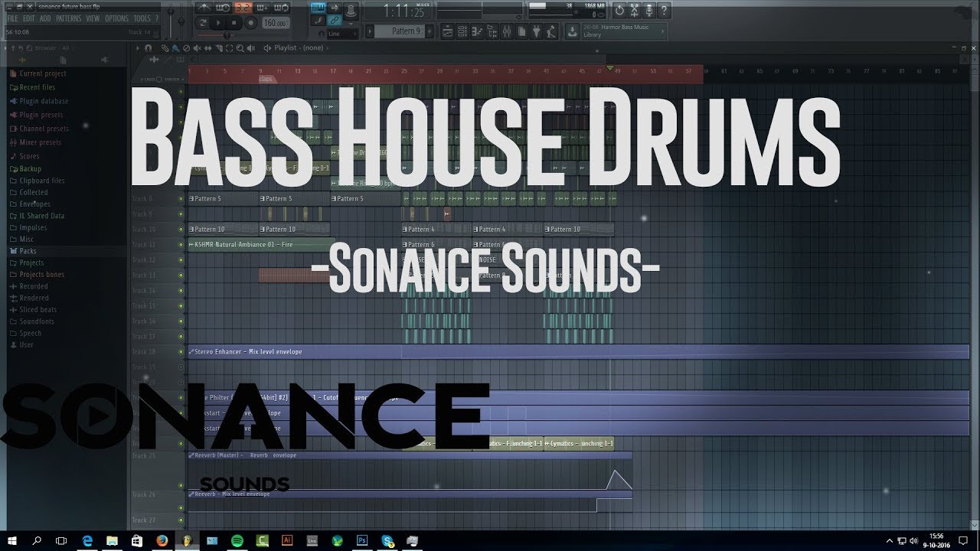Viewport: 980px width, 551px height.
Task: Open the ADD menu
Action: click(x=45, y=18)
